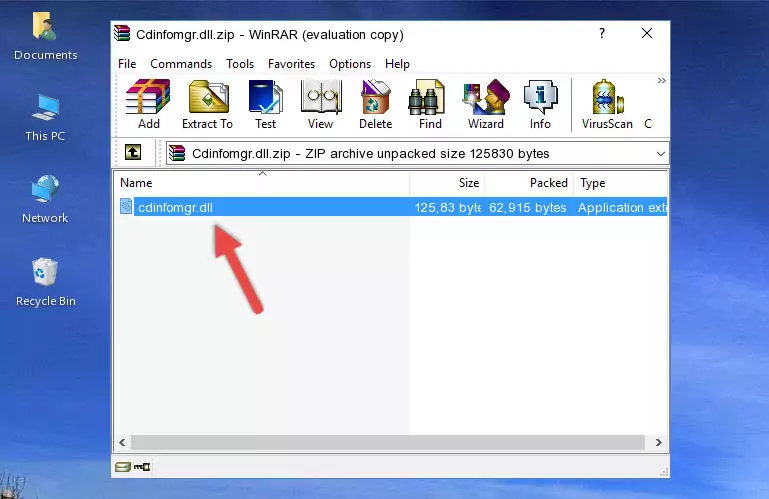Screen dimensions: 769x499
Task: Click the key password icon in status bar
Action: point(142,467)
